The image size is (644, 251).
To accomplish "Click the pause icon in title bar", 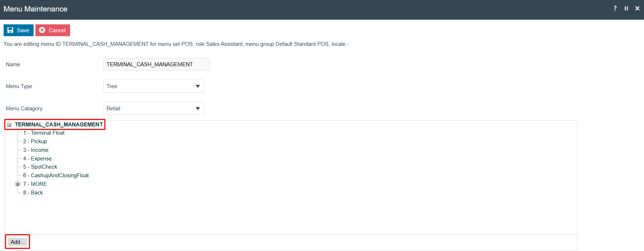I will [626, 8].
